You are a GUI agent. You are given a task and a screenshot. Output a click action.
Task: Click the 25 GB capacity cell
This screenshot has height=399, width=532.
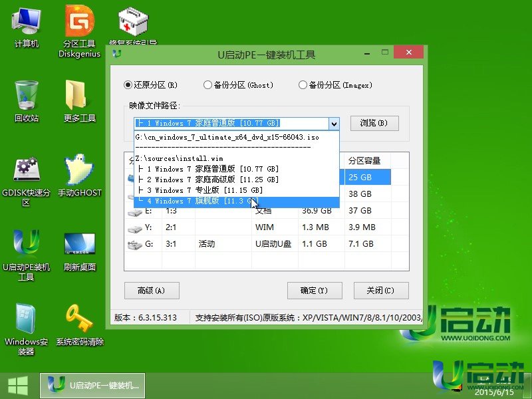point(368,177)
